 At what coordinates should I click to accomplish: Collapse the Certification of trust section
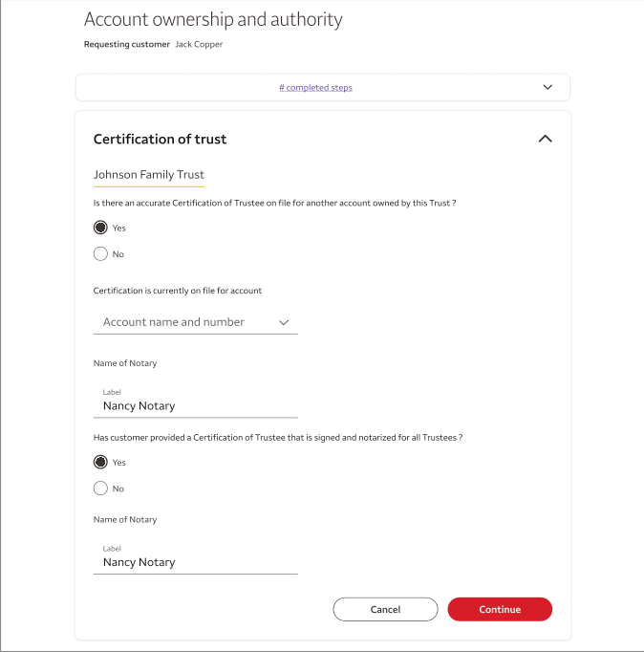coord(545,139)
